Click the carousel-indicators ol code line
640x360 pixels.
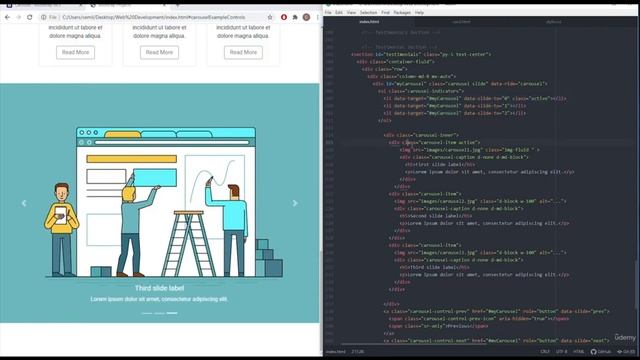[421, 91]
